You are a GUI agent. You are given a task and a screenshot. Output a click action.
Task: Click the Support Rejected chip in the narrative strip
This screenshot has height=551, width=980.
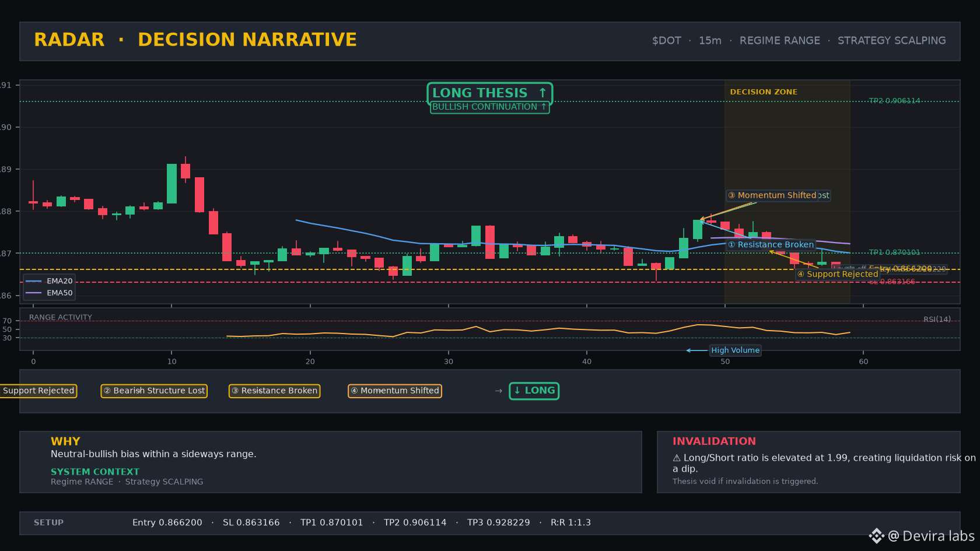pyautogui.click(x=38, y=391)
